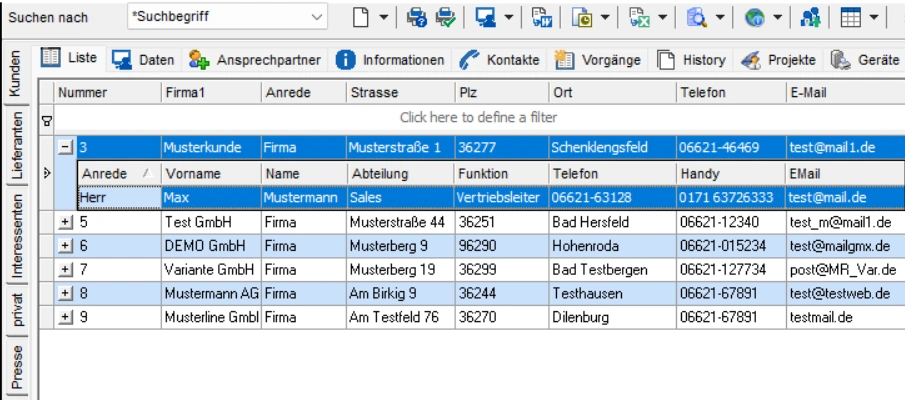The height and width of the screenshot is (400, 905).
Task: Open dropdown arrow next to globe icon
Action: (777, 17)
